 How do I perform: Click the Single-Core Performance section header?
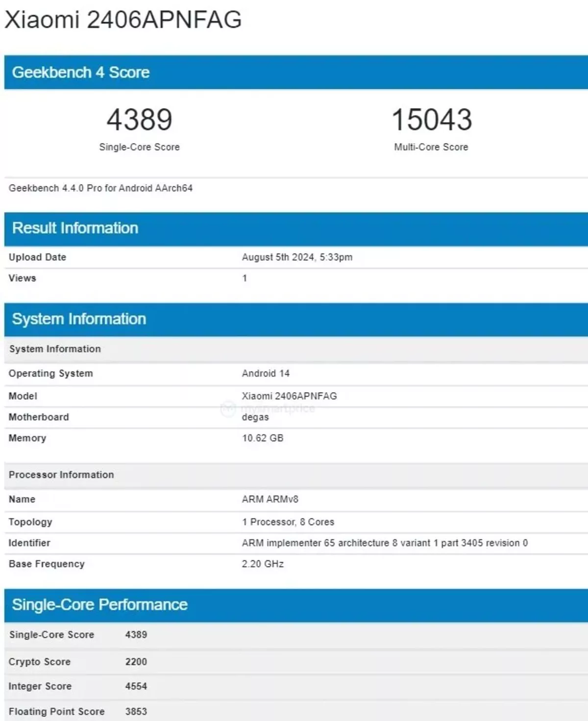pyautogui.click(x=99, y=605)
